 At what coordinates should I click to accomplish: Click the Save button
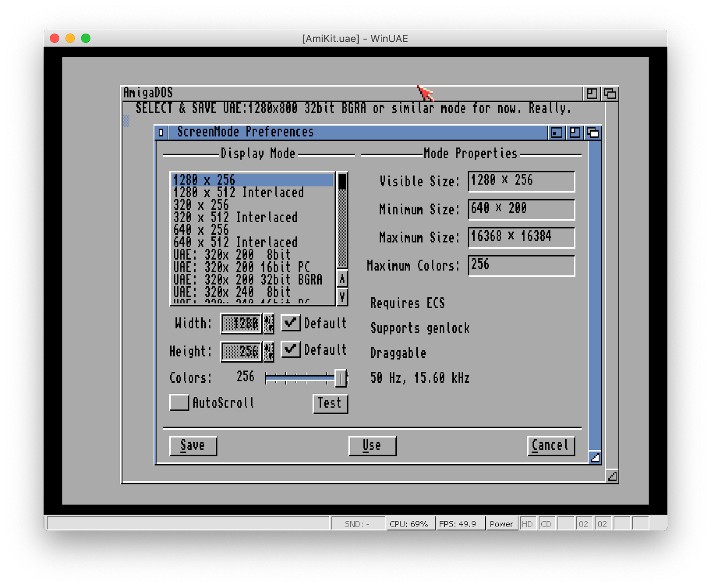pyautogui.click(x=193, y=445)
